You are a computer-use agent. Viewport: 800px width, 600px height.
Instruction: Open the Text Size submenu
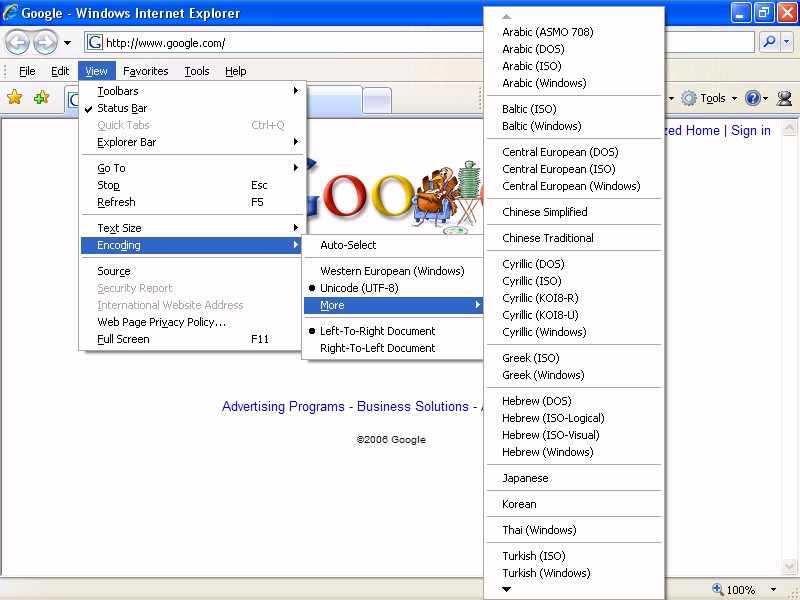[x=119, y=228]
